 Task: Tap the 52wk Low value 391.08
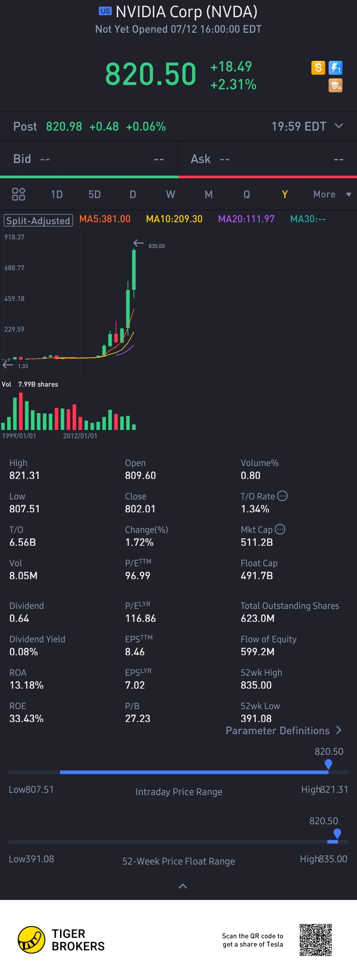(256, 719)
